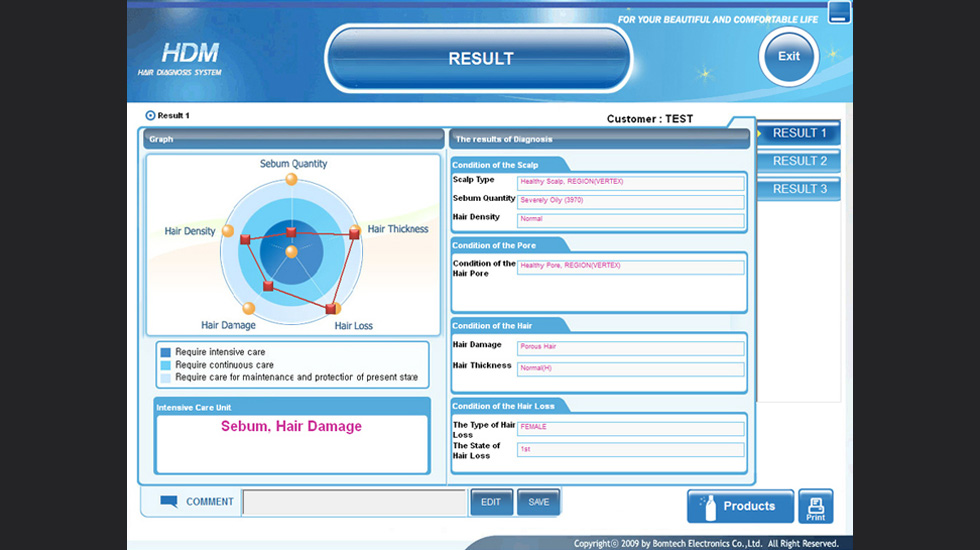This screenshot has width=980, height=550.
Task: Select the Result 1 radio button
Action: [x=151, y=116]
